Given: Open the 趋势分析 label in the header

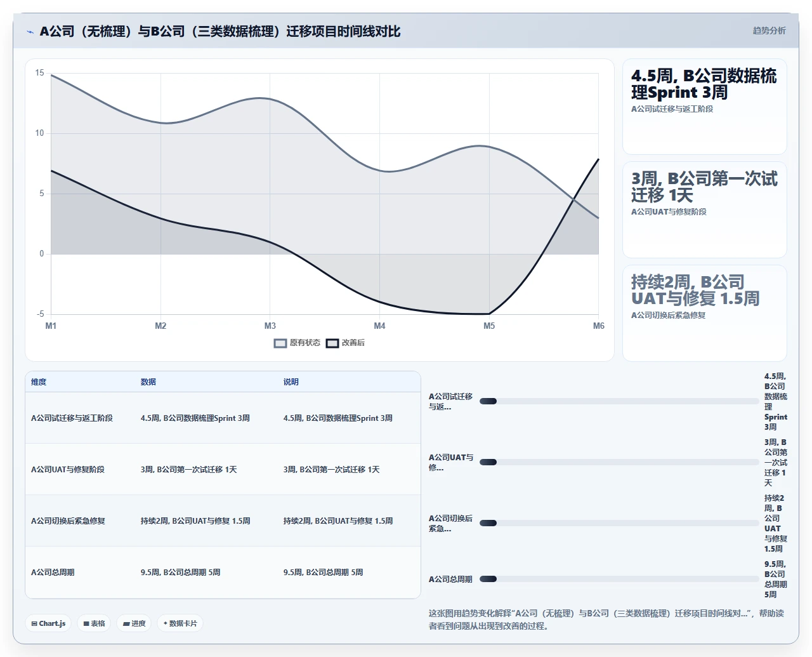Looking at the screenshot, I should (769, 30).
